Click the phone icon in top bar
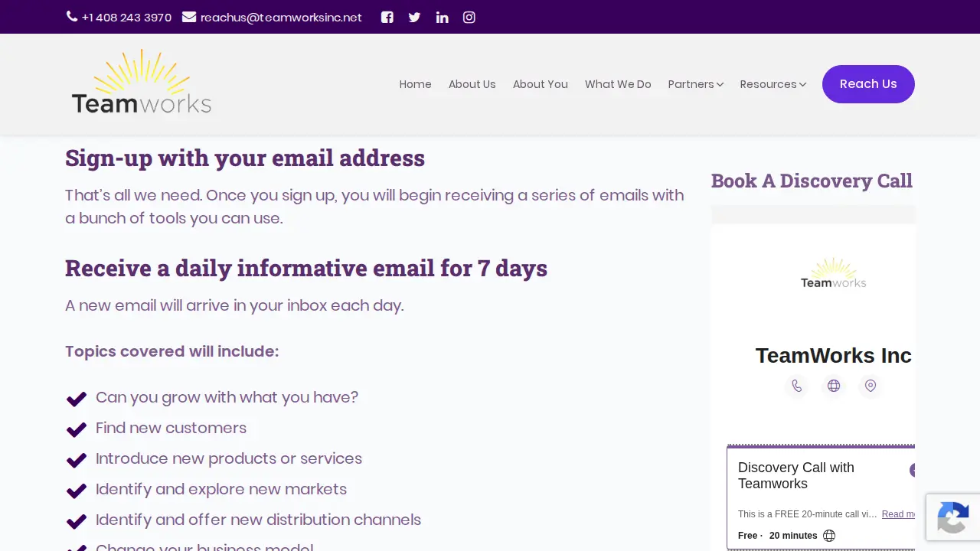 (x=72, y=16)
